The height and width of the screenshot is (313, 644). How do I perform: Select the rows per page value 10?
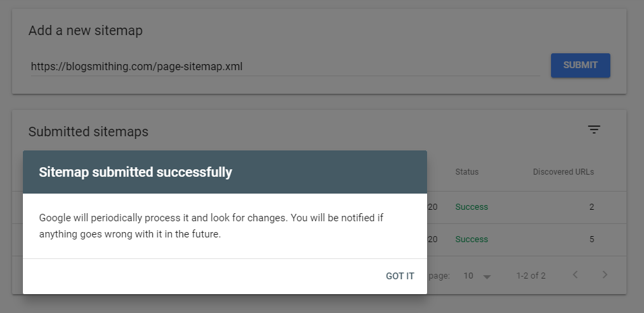click(468, 276)
